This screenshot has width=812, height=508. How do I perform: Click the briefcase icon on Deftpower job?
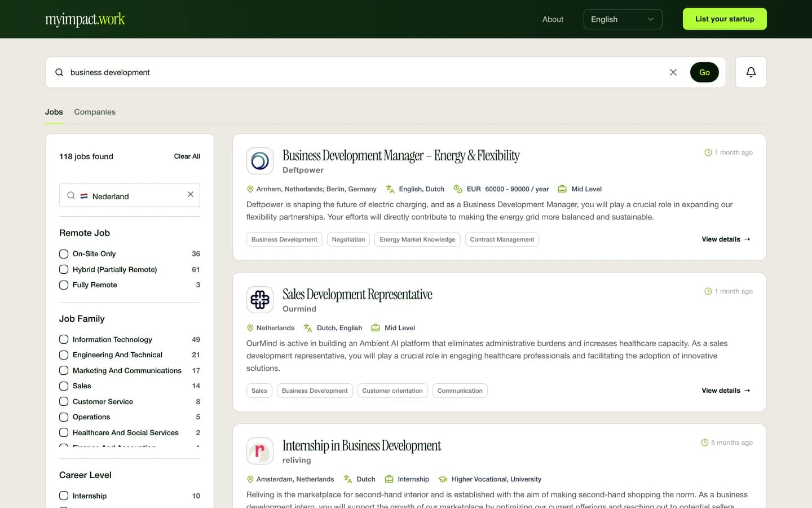click(x=562, y=189)
